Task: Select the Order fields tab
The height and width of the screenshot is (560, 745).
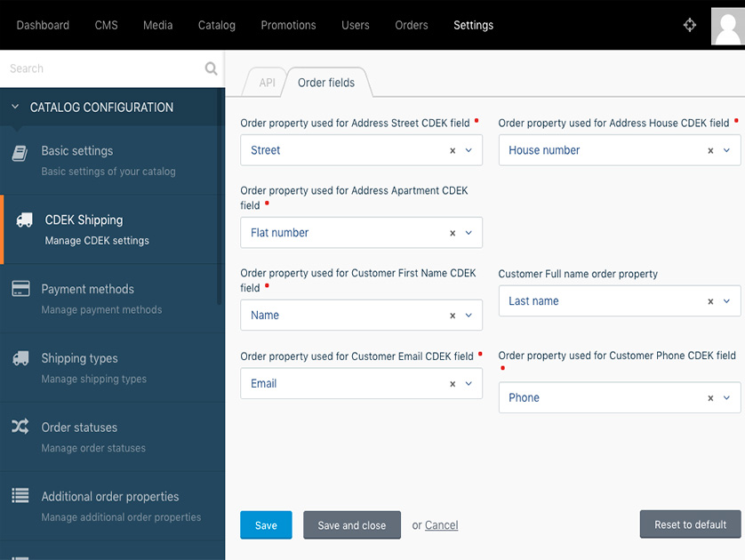Action: [x=326, y=83]
